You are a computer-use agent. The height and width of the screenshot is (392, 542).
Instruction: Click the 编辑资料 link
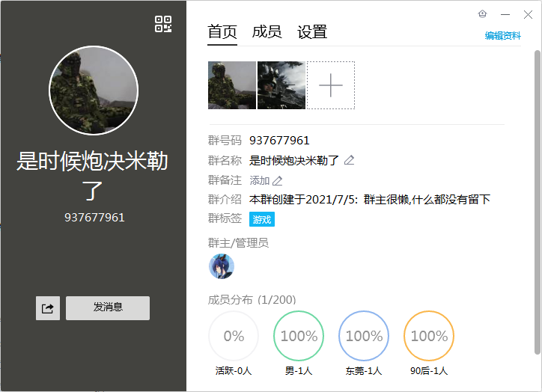click(x=503, y=36)
